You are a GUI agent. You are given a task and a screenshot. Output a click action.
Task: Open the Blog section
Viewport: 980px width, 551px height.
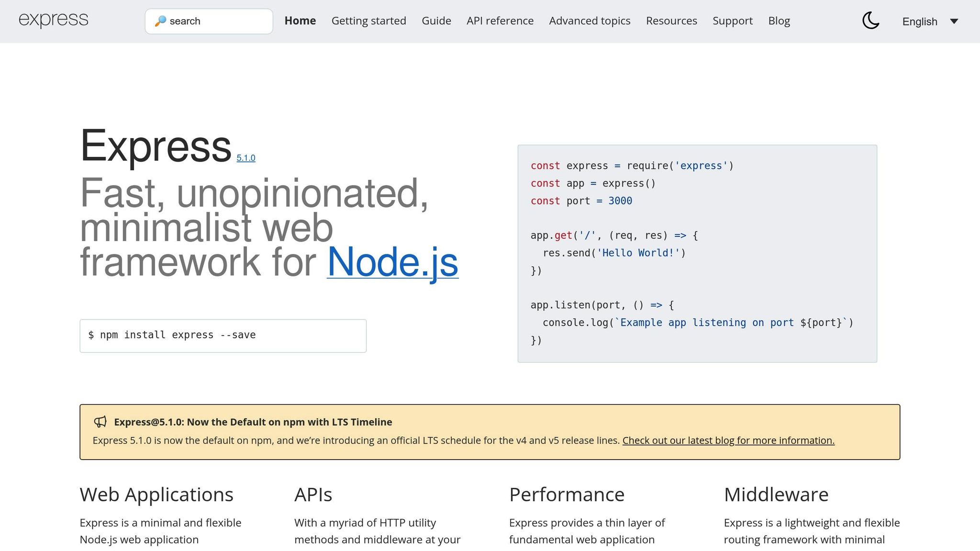[779, 21]
